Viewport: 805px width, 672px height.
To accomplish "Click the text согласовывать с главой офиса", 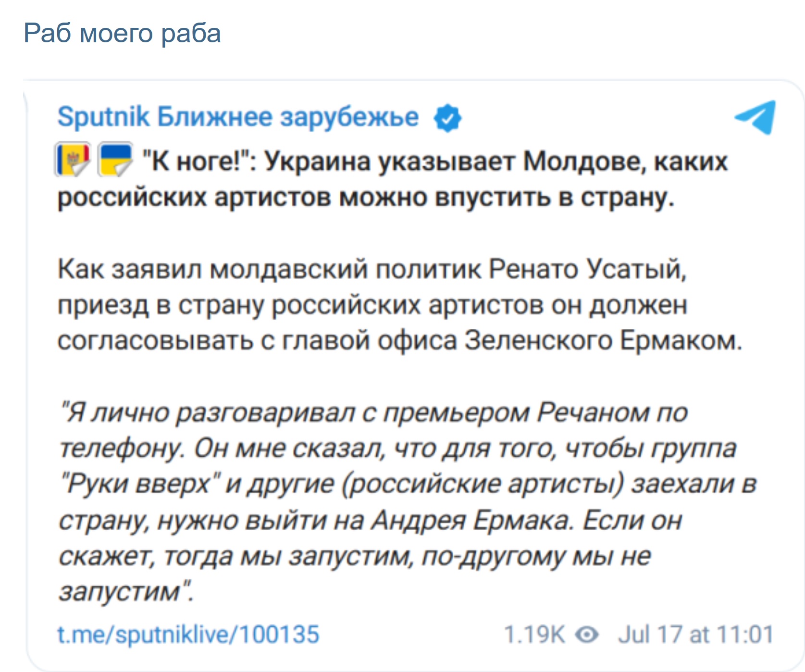I will tap(257, 341).
